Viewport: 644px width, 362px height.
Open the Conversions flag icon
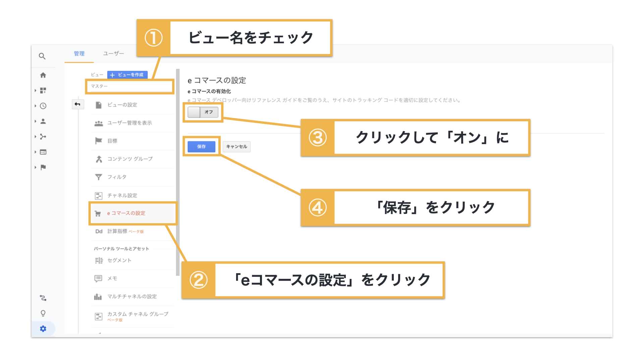click(43, 167)
